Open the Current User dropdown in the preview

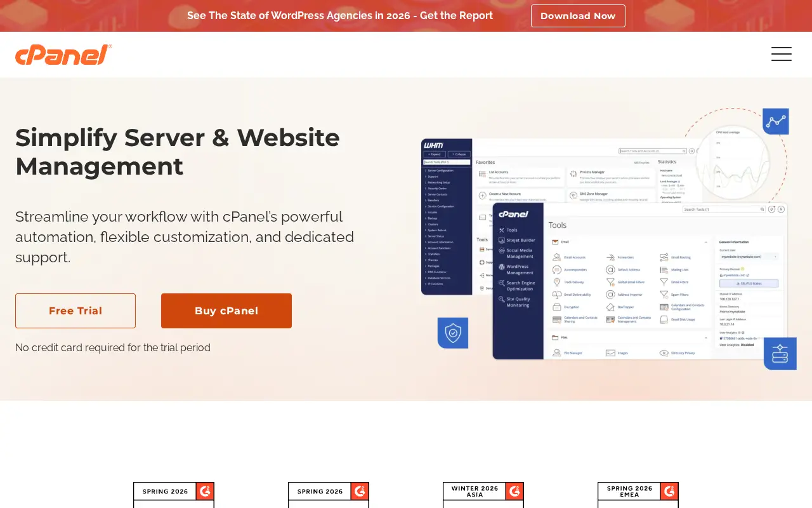tap(749, 257)
